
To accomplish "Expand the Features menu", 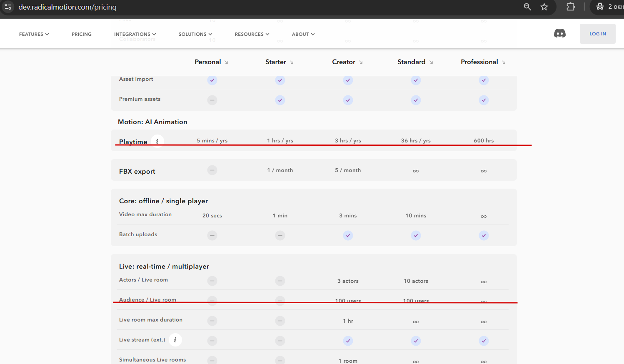I will coord(34,34).
